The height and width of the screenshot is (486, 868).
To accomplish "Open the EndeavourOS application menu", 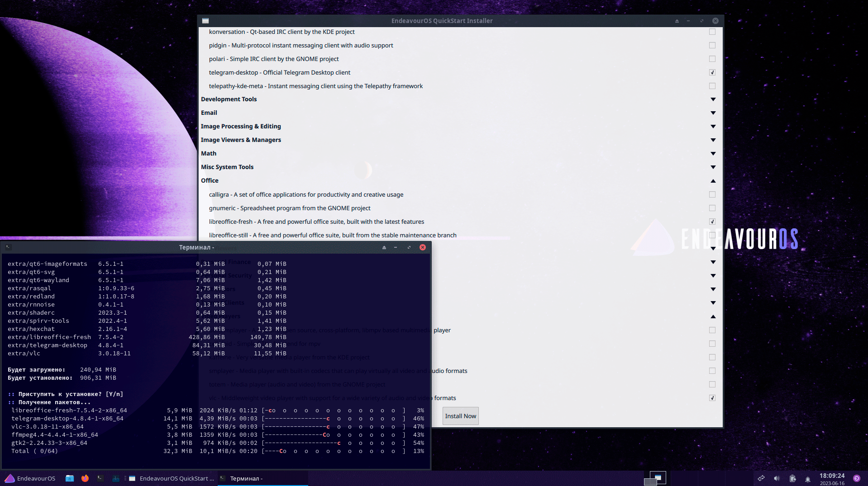I will pyautogui.click(x=30, y=478).
